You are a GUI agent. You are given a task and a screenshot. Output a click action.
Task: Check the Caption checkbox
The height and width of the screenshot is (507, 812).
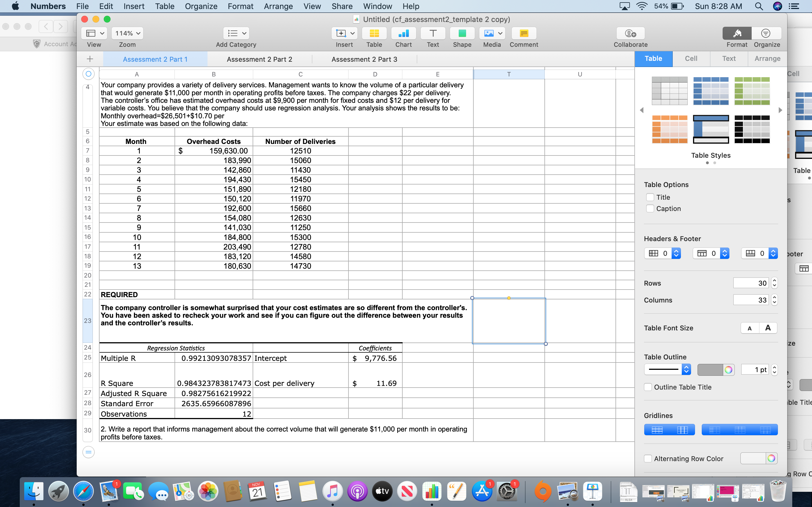pos(650,208)
